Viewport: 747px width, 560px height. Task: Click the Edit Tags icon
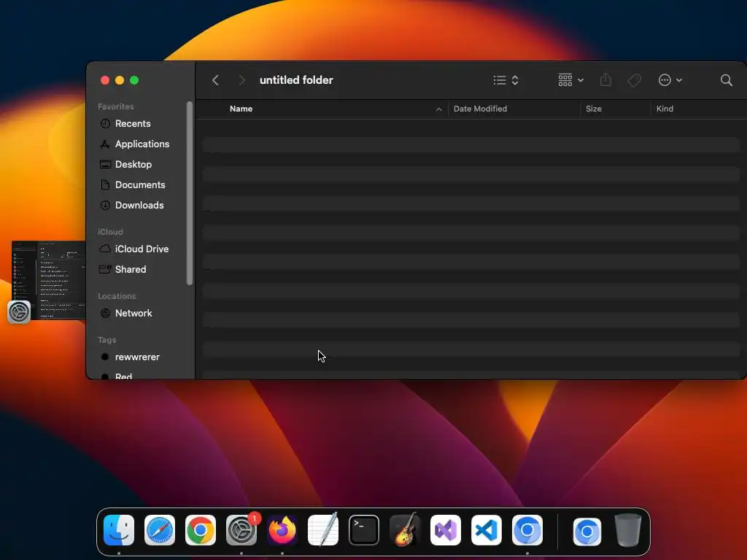tap(634, 80)
